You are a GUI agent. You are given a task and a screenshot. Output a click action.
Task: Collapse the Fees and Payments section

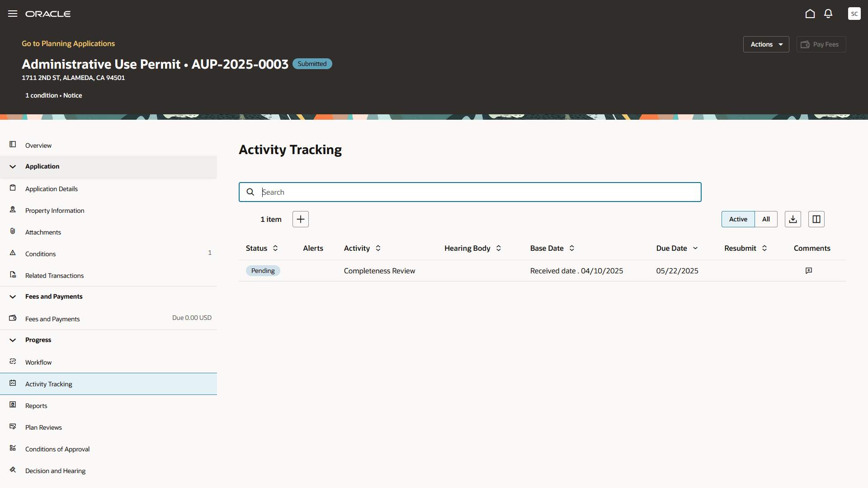(x=13, y=296)
